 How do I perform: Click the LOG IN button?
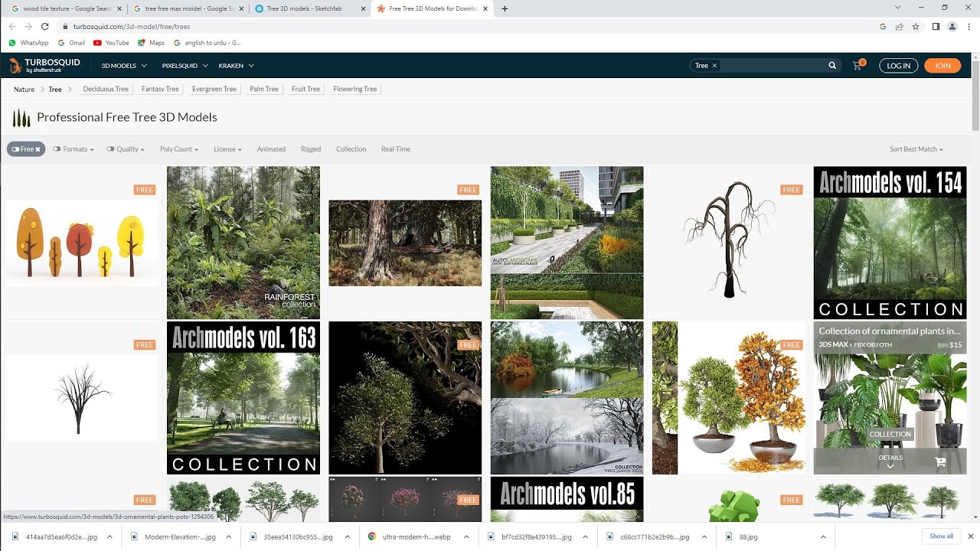[899, 66]
